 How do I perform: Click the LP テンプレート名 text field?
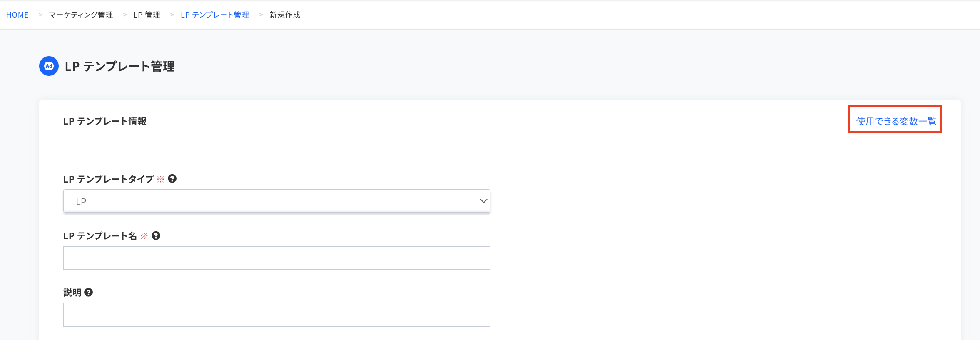276,258
